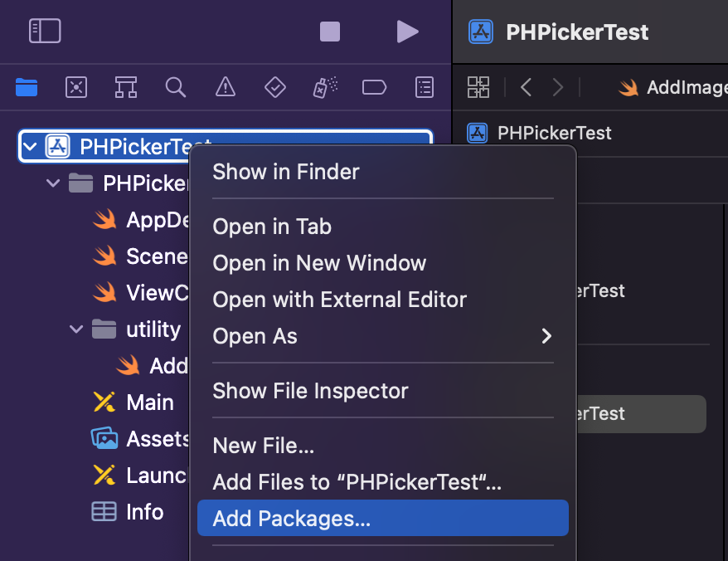728x561 pixels.
Task: Open the Project navigator folder tab
Action: (x=27, y=87)
